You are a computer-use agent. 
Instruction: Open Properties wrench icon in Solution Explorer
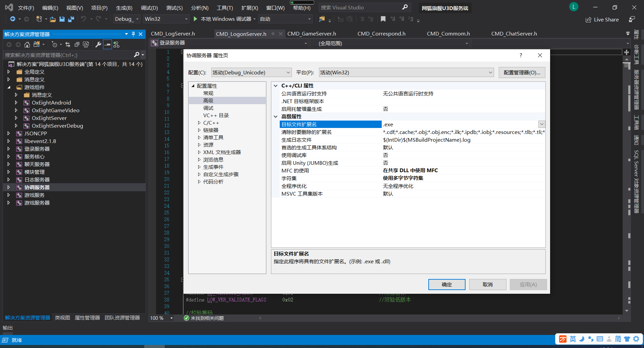[98, 45]
